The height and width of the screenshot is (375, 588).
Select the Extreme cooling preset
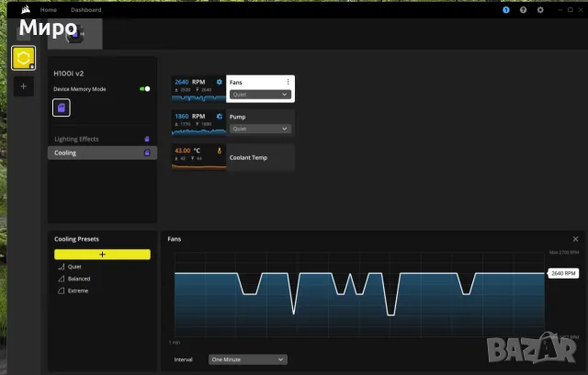pyautogui.click(x=78, y=290)
